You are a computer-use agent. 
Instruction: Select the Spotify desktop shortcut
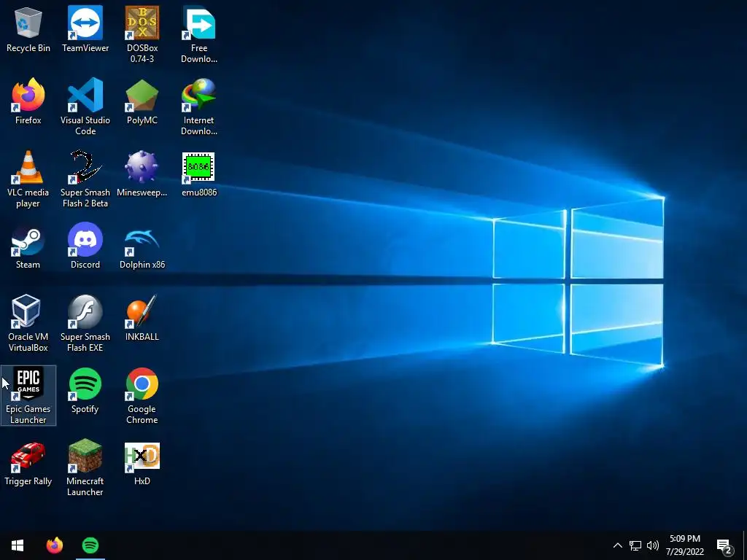(85, 391)
